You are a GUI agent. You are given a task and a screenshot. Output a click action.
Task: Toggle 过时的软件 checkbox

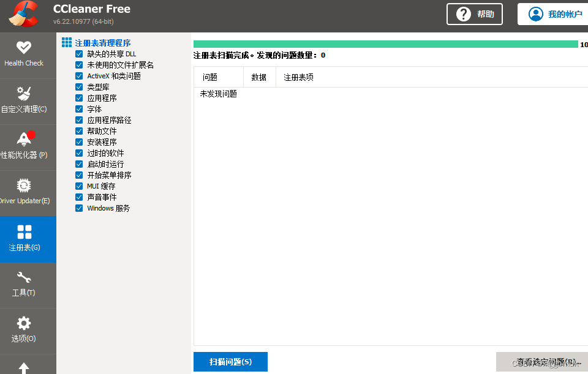point(79,153)
